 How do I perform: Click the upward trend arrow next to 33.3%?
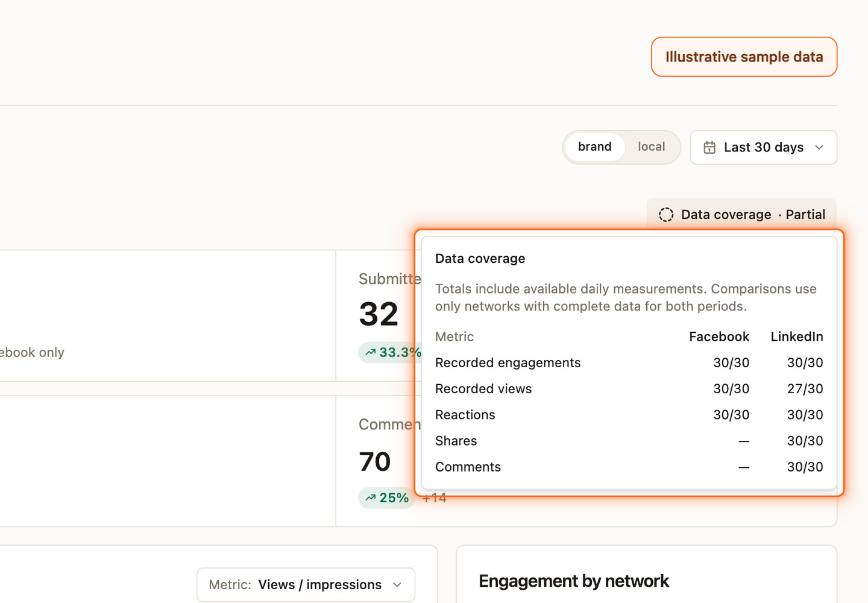[x=371, y=352]
